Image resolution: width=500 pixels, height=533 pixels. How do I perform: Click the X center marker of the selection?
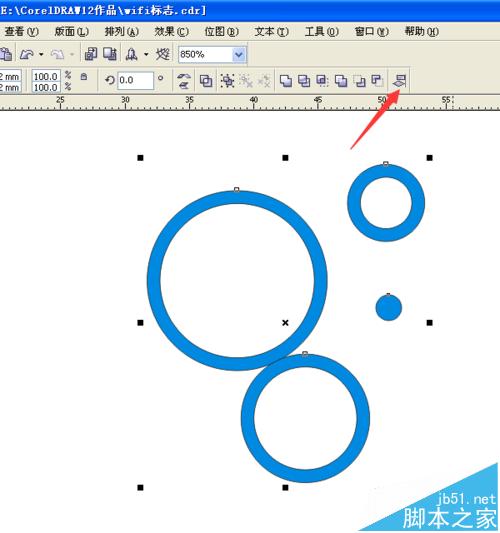click(x=285, y=323)
